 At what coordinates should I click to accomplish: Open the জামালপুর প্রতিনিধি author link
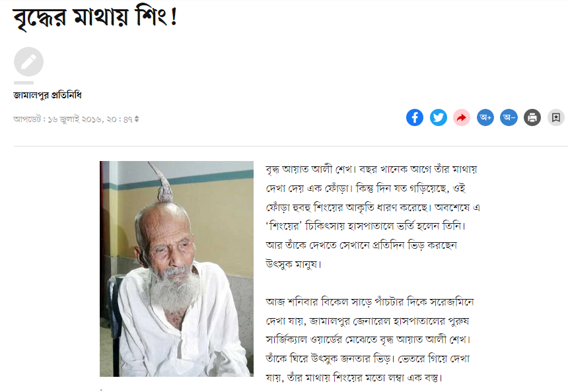pos(48,95)
